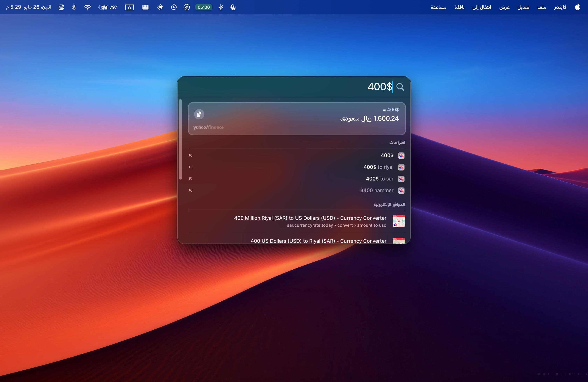Click the Bluetooth status icon
The image size is (588, 382).
(x=74, y=7)
